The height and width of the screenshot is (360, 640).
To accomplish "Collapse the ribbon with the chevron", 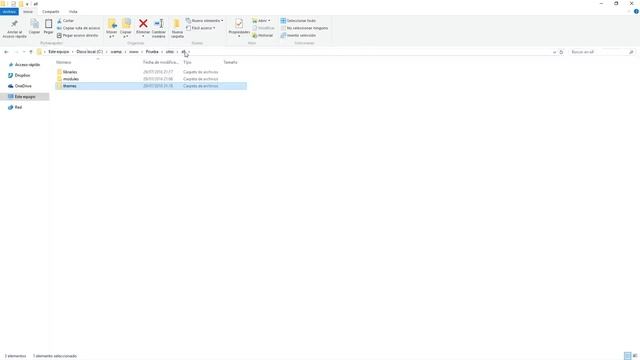I will pos(629,11).
